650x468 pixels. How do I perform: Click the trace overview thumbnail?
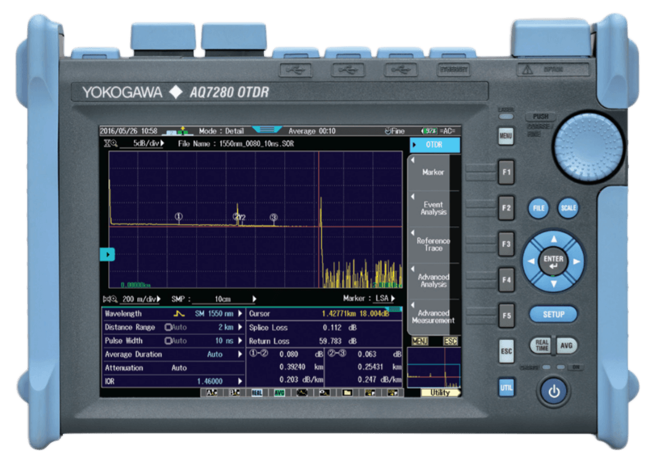coord(434,368)
